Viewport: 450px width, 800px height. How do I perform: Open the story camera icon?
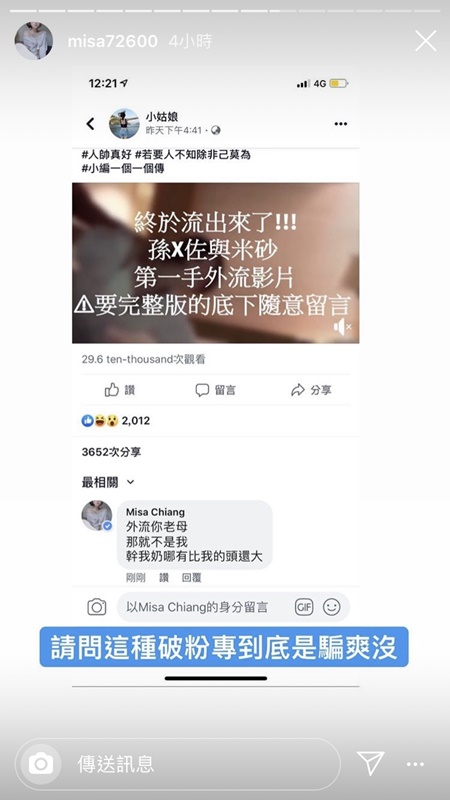pyautogui.click(x=41, y=764)
